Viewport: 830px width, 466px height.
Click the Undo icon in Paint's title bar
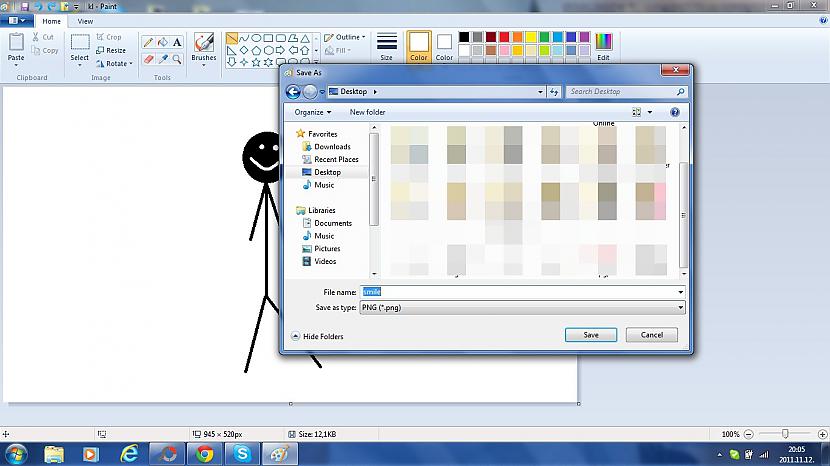[38, 7]
